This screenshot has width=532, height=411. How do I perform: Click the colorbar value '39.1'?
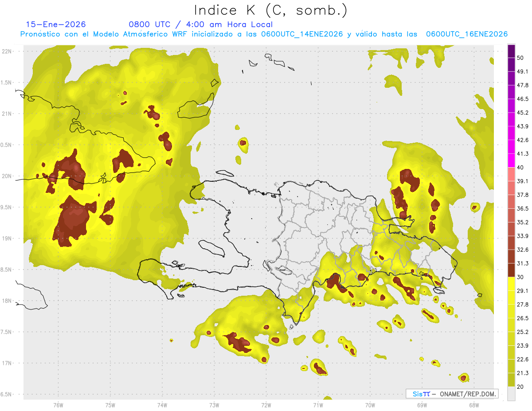[x=523, y=181]
